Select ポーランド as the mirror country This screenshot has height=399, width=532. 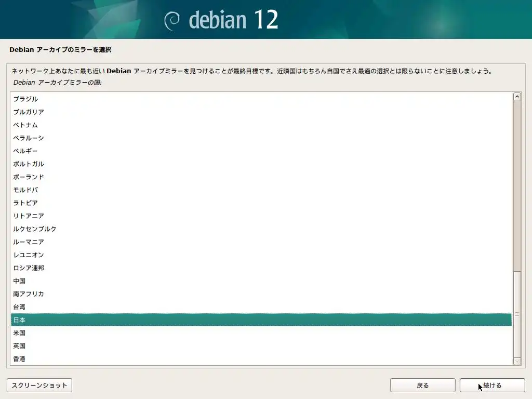click(x=261, y=177)
